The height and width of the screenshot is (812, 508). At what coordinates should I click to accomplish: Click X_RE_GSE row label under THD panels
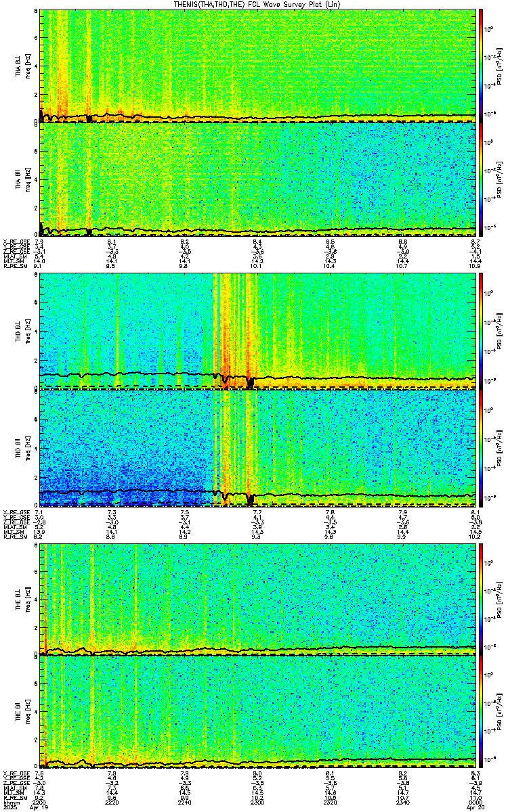point(17,512)
